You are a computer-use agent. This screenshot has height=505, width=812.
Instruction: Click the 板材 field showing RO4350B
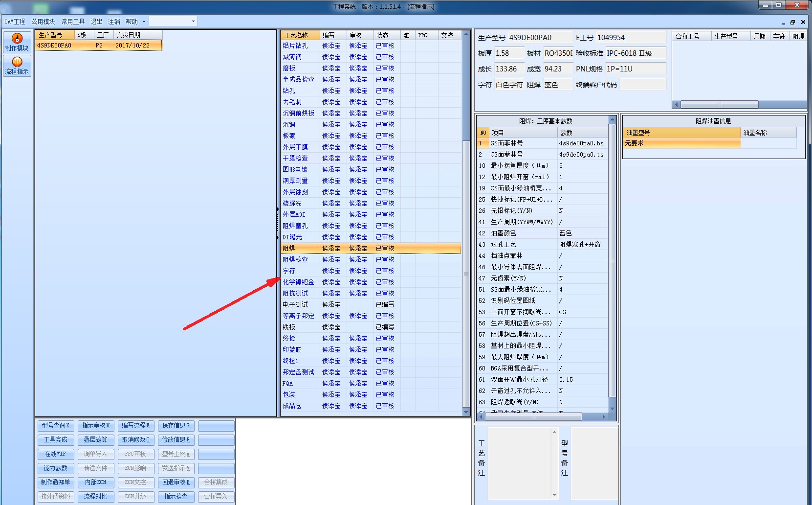pyautogui.click(x=558, y=53)
